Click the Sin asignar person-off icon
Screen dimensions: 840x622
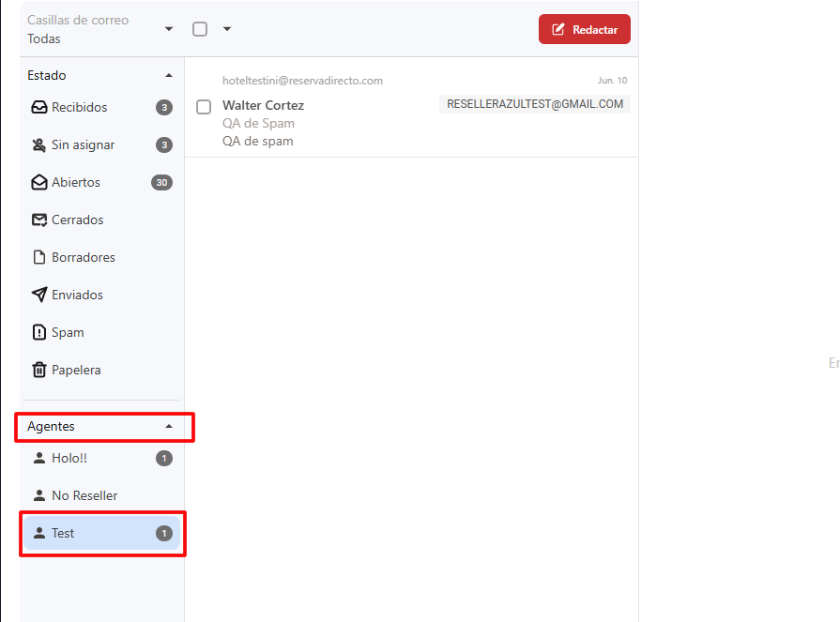39,145
